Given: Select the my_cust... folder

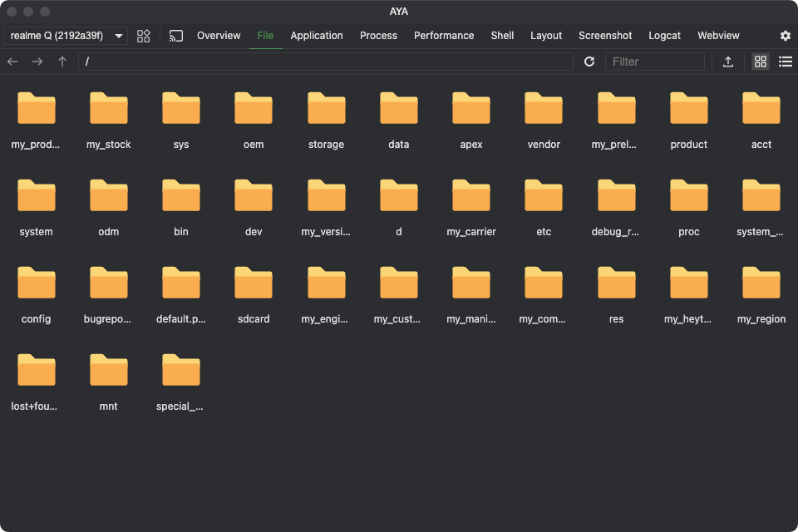Looking at the screenshot, I should [398, 295].
